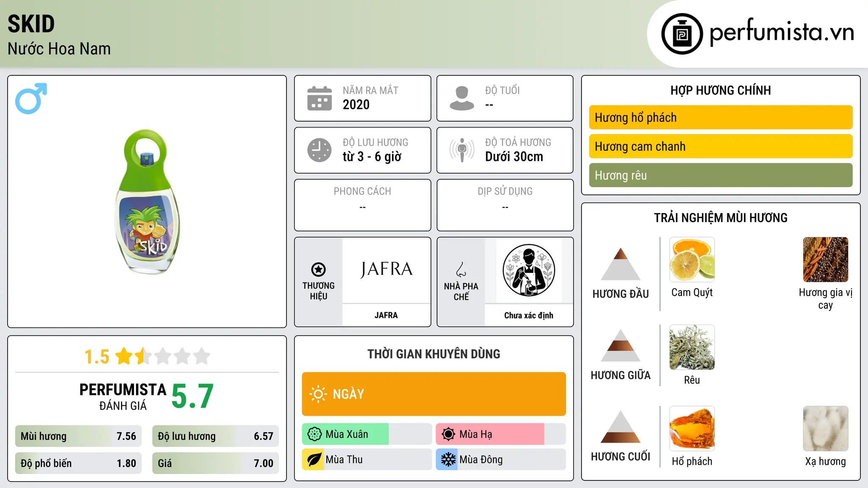
Task: Select the Hương rêu accord bar
Action: (x=721, y=175)
